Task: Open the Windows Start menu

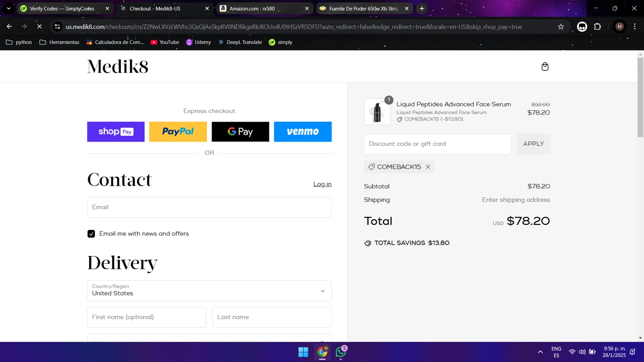Action: (x=303, y=352)
